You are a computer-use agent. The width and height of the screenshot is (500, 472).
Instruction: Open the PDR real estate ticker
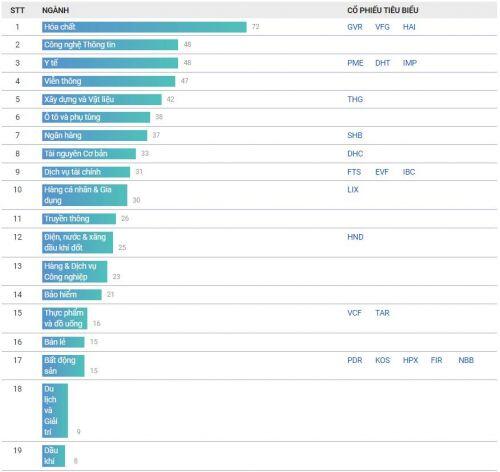pos(355,360)
